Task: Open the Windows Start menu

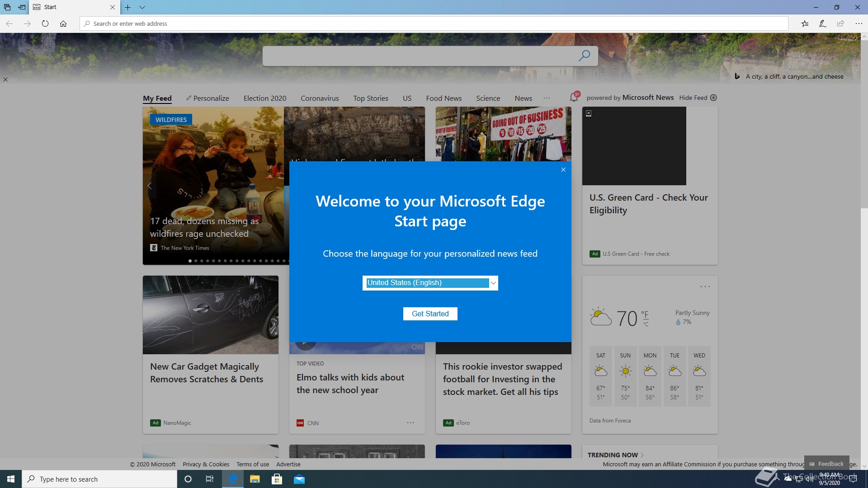Action: (x=11, y=479)
